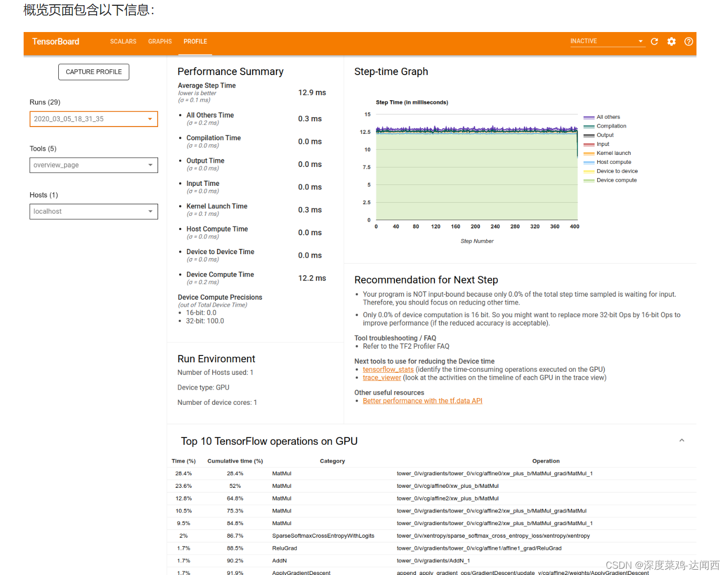
Task: Click the Number of device cores: 1 text
Action: 217,403
